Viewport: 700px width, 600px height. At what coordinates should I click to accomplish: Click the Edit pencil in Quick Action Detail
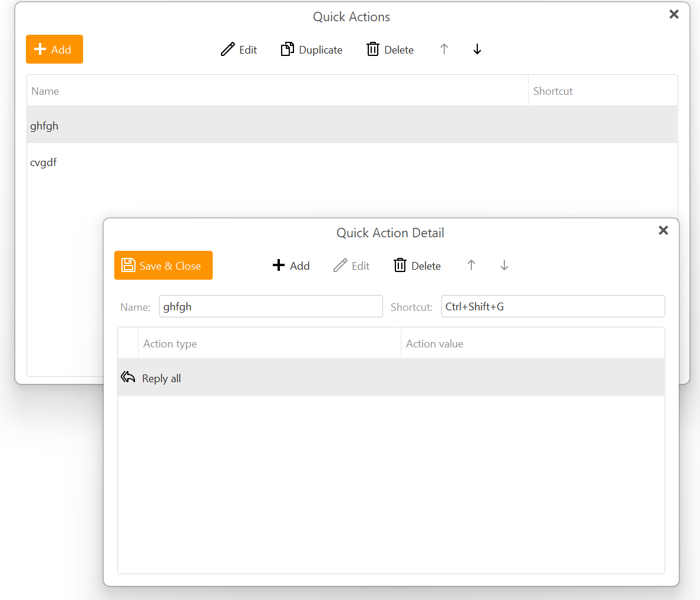click(x=341, y=266)
